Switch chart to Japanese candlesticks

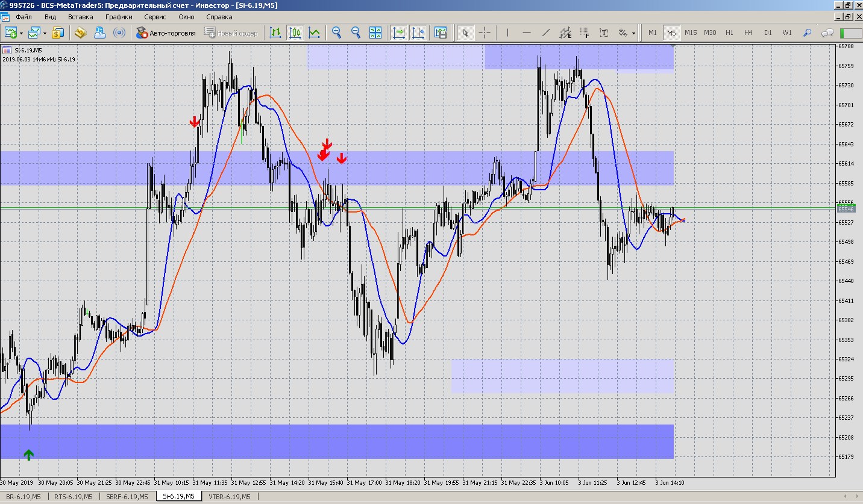pyautogui.click(x=295, y=33)
